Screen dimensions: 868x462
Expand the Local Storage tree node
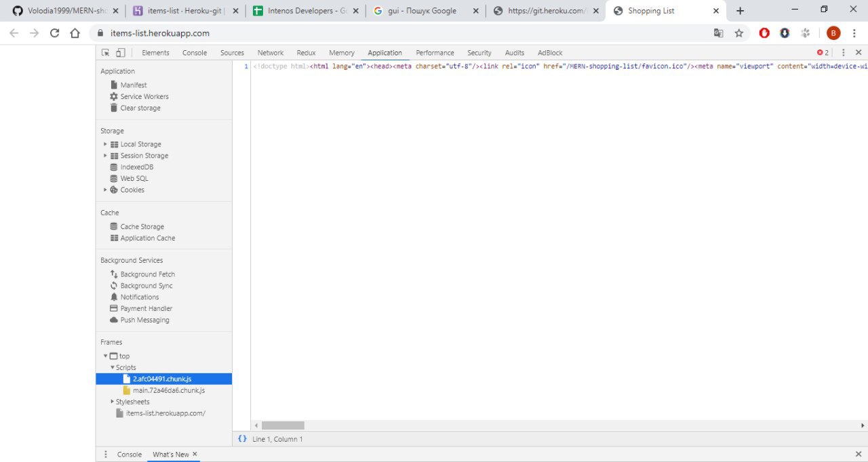pyautogui.click(x=105, y=144)
